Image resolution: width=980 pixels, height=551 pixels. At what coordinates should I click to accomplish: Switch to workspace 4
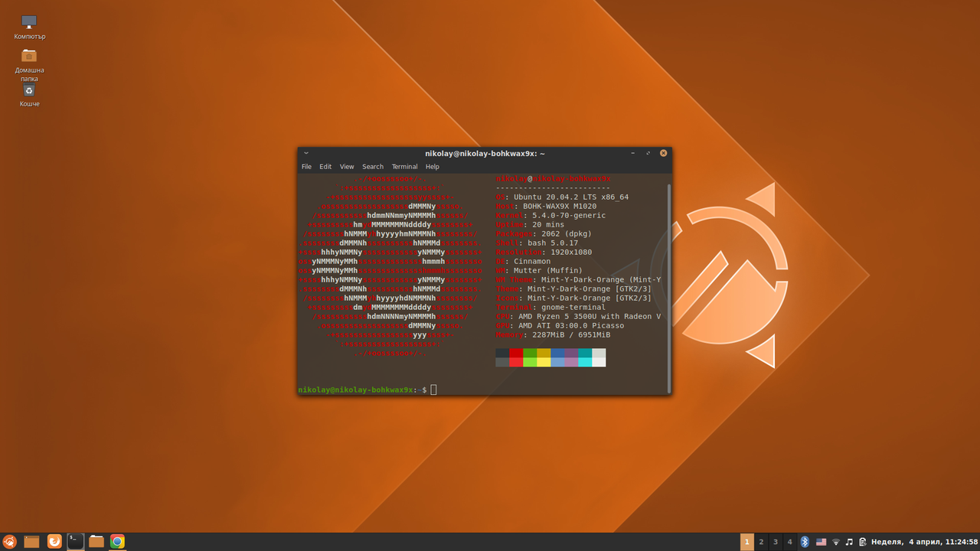790,542
